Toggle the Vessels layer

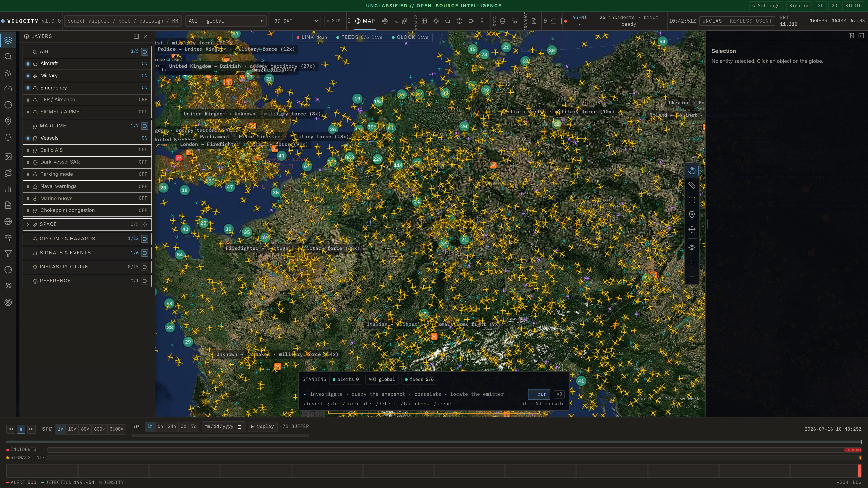tap(87, 138)
